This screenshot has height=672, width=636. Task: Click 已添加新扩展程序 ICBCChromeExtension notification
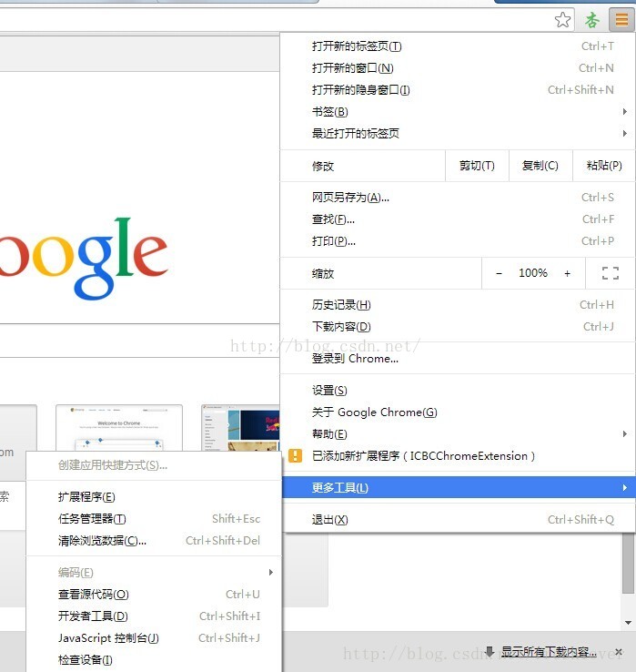[458, 455]
